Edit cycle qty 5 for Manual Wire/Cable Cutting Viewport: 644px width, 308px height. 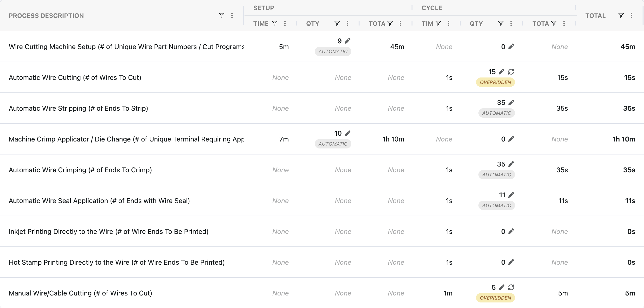[x=501, y=287]
